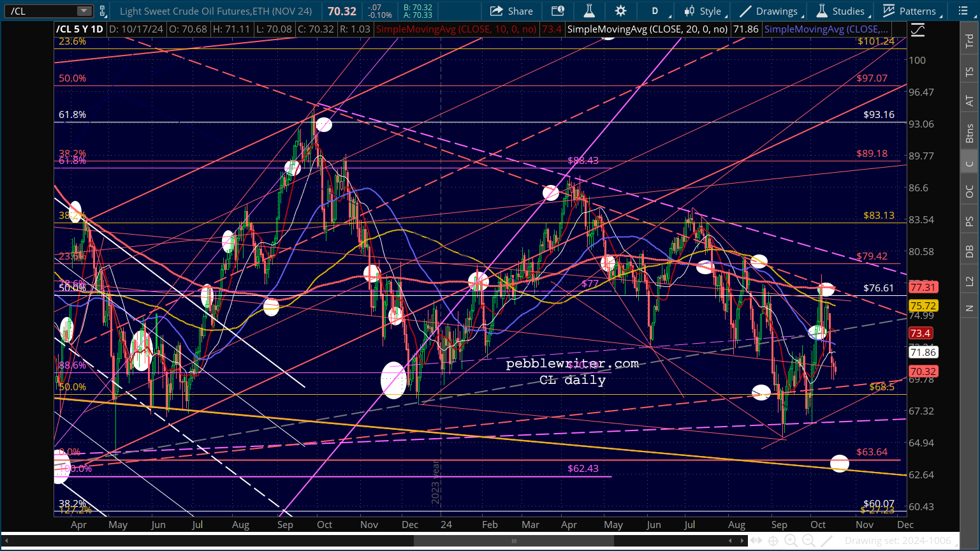Open the list options menu icon at top right

[963, 11]
